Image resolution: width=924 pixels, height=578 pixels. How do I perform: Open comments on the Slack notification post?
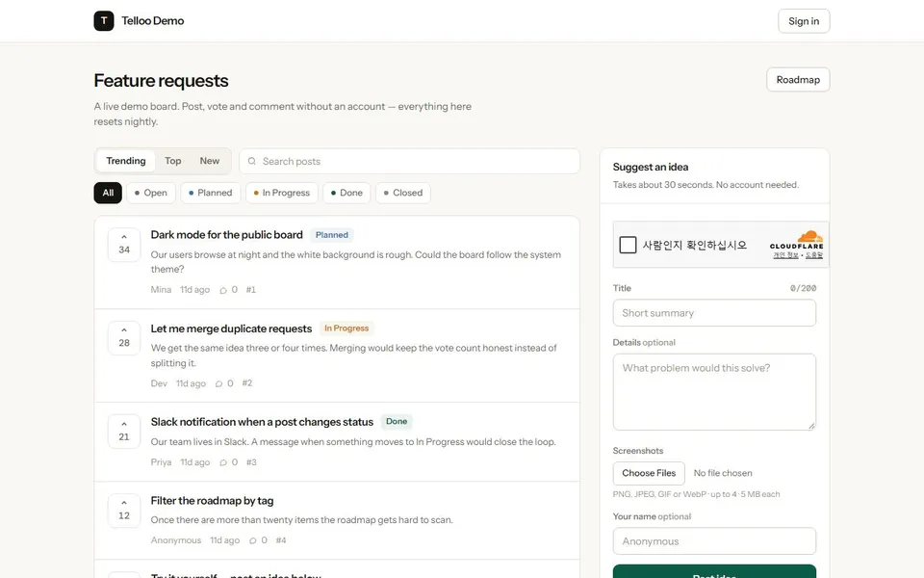(x=228, y=462)
